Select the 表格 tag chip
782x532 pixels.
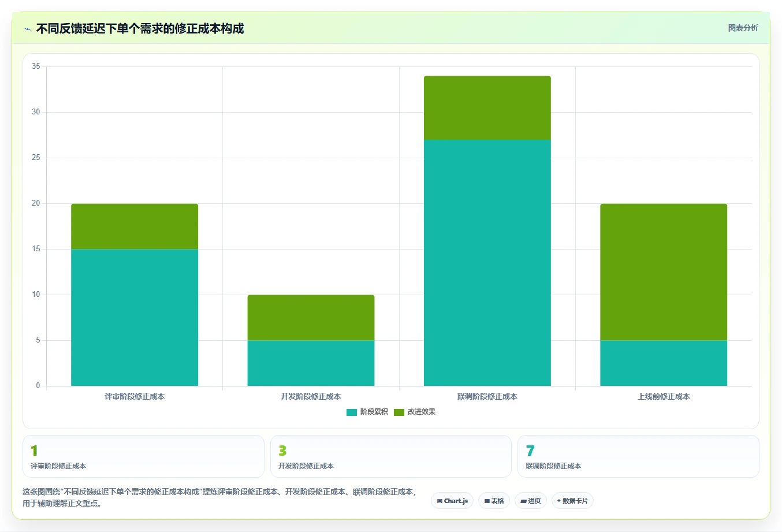pyautogui.click(x=494, y=501)
